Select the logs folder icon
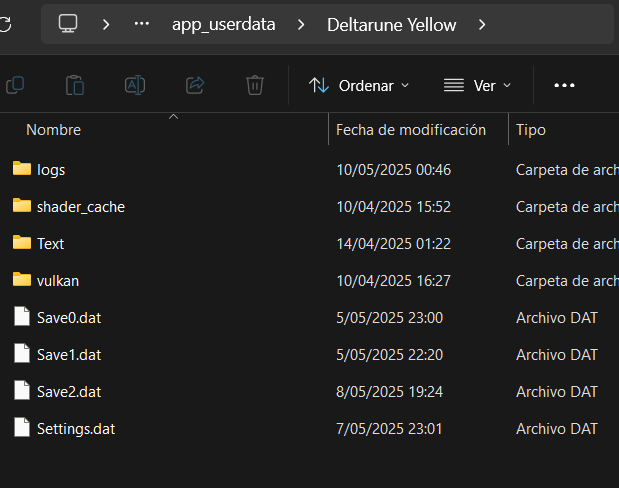Screen dimensions: 619x488 pyautogui.click(x=22, y=169)
